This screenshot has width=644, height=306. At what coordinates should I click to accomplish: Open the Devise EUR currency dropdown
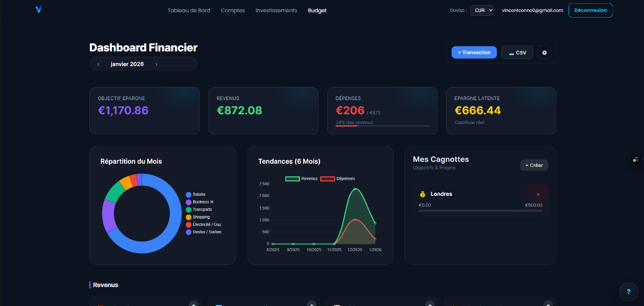pyautogui.click(x=482, y=10)
